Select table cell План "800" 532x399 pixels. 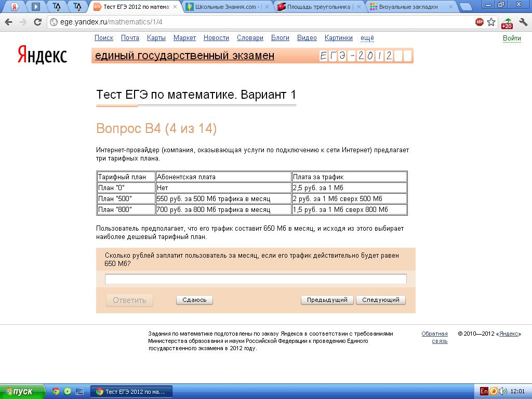point(126,209)
